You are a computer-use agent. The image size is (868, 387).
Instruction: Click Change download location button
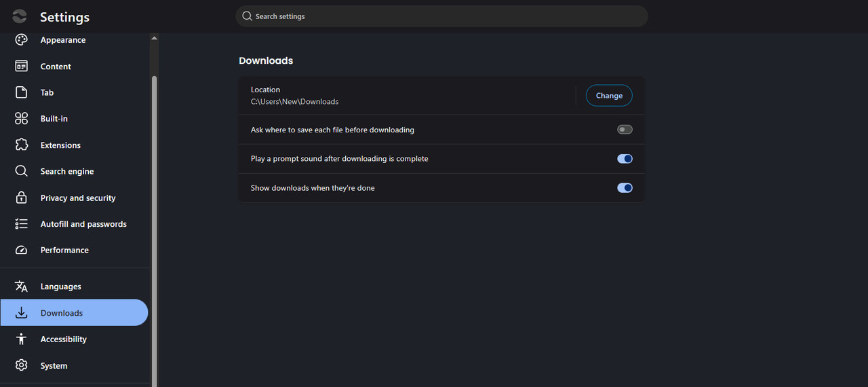click(609, 96)
